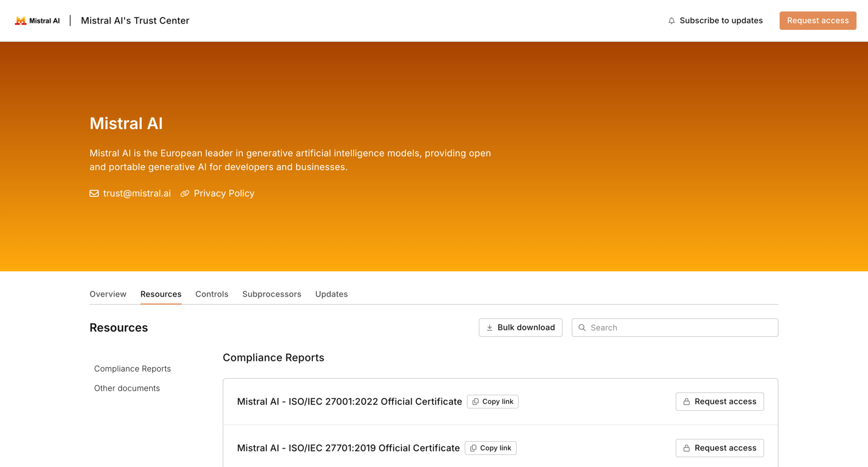Screen dimensions: 868x467
Task: Click the bell icon beside Subscribe to updates
Action: tap(672, 21)
